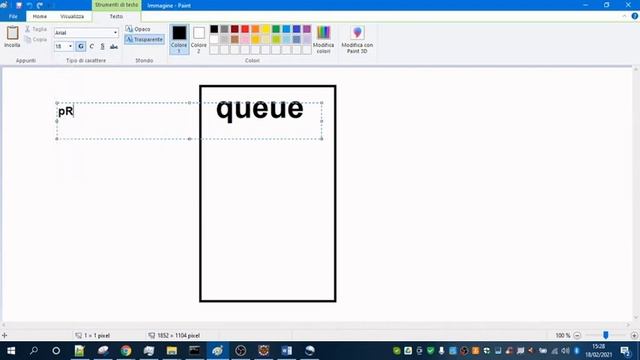Pick the purple color swatch
This screenshot has height=360, width=640.
tap(307, 29)
